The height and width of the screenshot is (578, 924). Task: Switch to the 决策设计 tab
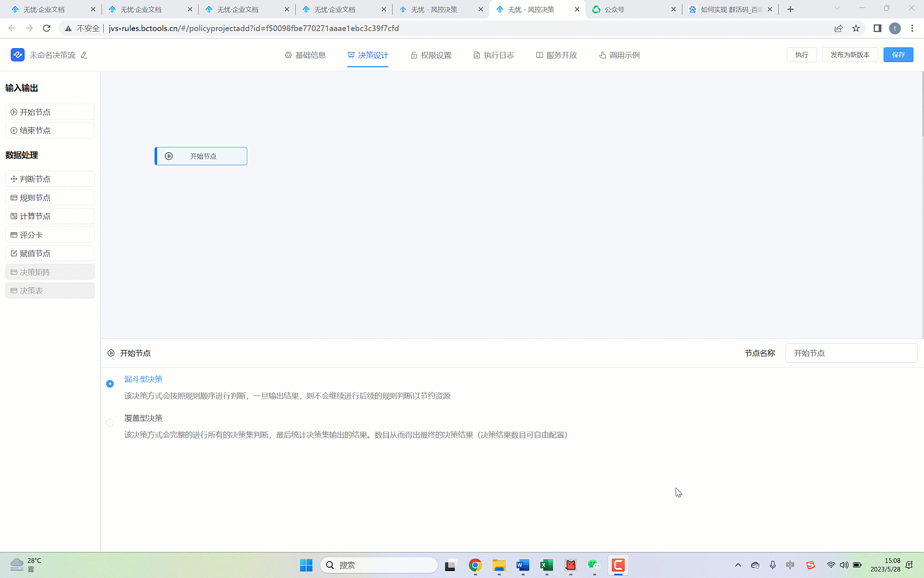coord(368,55)
